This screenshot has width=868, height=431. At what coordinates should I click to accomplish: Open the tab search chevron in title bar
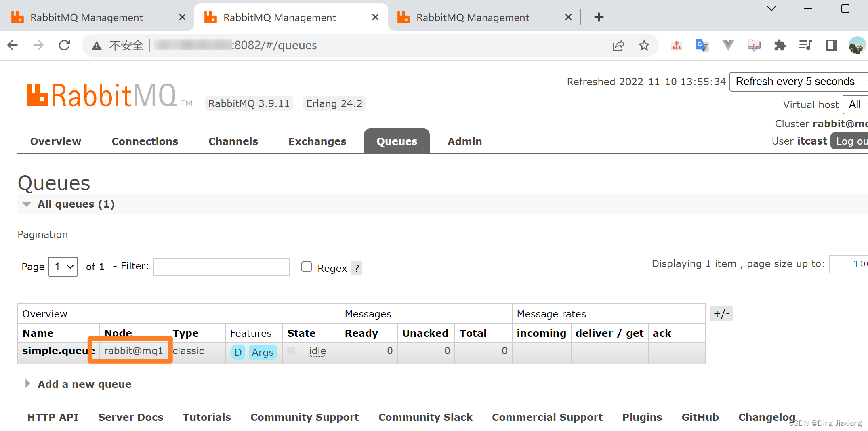(771, 8)
